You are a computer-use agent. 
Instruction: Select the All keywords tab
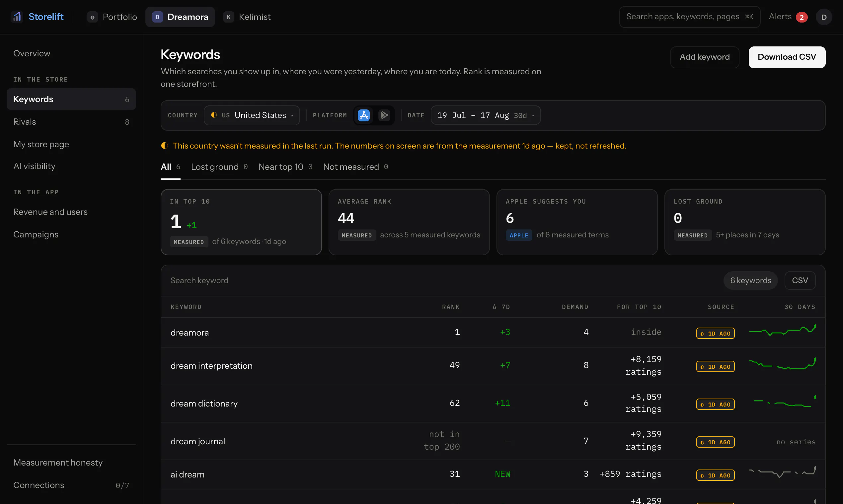[x=170, y=167]
